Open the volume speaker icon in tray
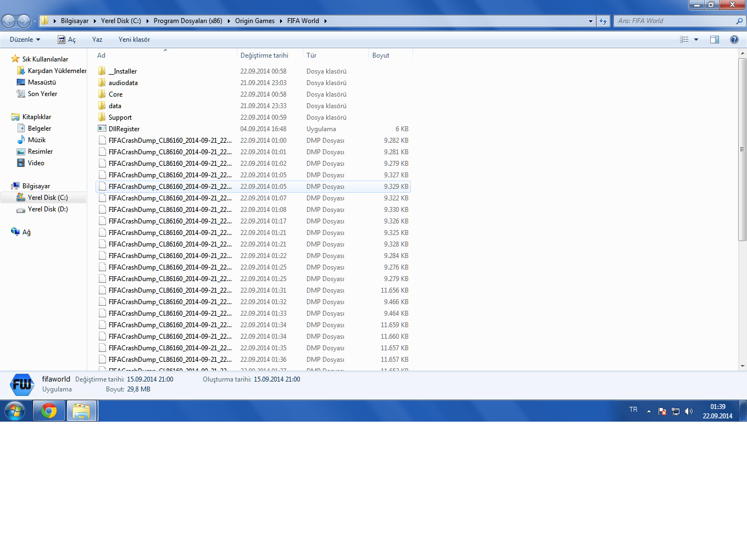This screenshot has width=747, height=560. pyautogui.click(x=689, y=411)
